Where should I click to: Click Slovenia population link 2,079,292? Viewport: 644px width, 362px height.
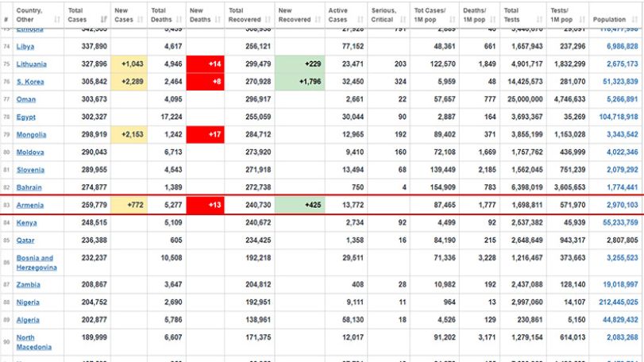click(623, 170)
